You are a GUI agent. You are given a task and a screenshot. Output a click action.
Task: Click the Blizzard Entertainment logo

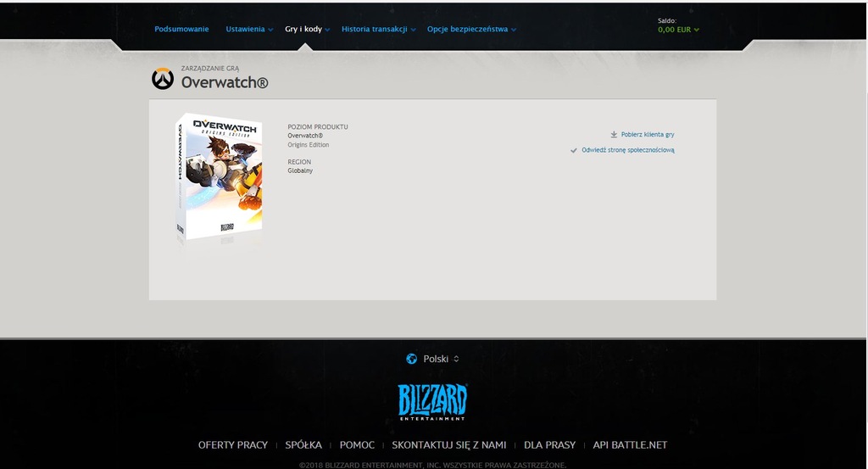coord(432,402)
